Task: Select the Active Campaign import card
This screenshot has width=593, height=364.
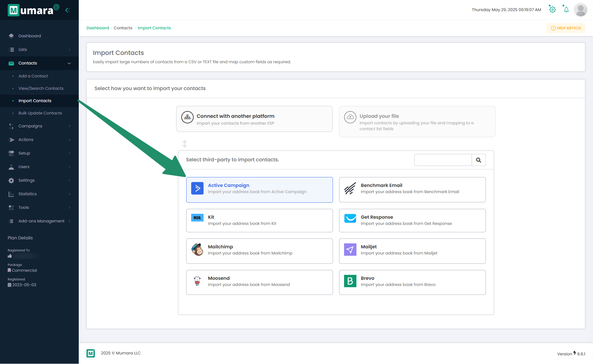Action: (x=259, y=190)
